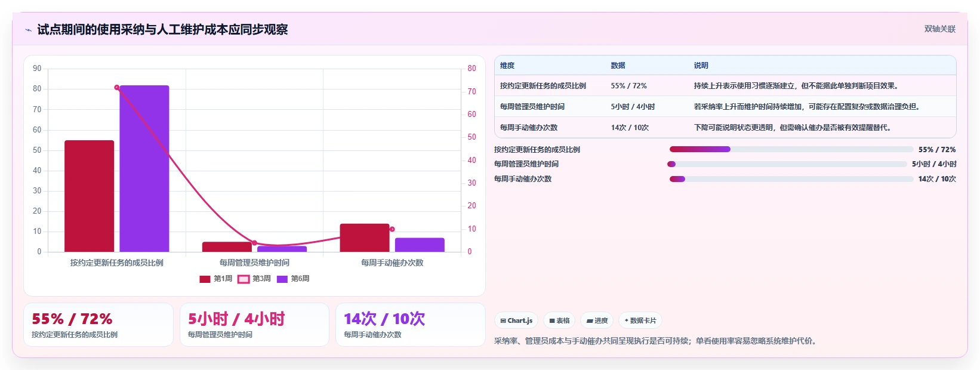980x370 pixels.
Task: Open the 14次 / 10次 KPI card
Action: [x=411, y=325]
